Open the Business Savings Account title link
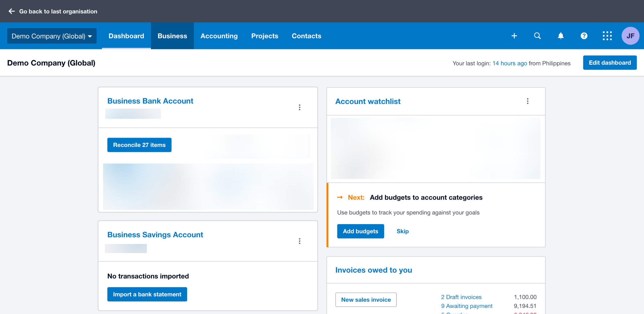The height and width of the screenshot is (314, 644). pyautogui.click(x=155, y=235)
